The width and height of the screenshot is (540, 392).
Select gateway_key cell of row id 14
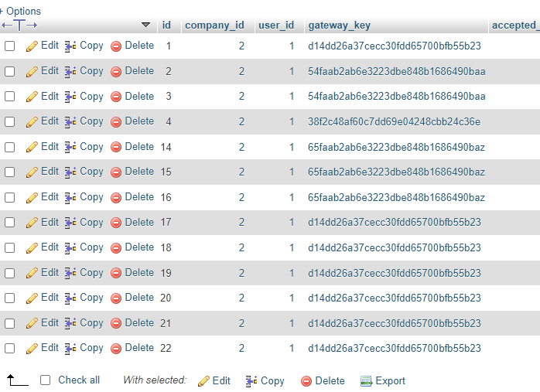[x=396, y=147]
